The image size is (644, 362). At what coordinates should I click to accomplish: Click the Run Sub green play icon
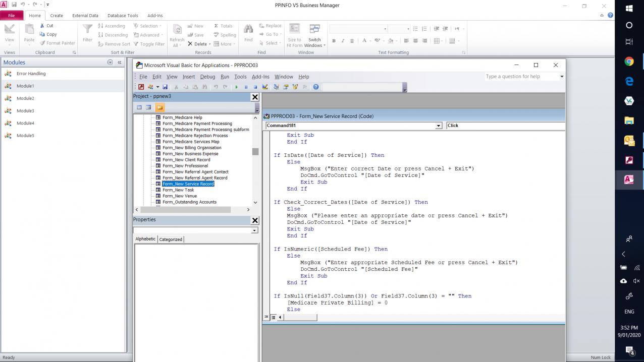[x=236, y=87]
